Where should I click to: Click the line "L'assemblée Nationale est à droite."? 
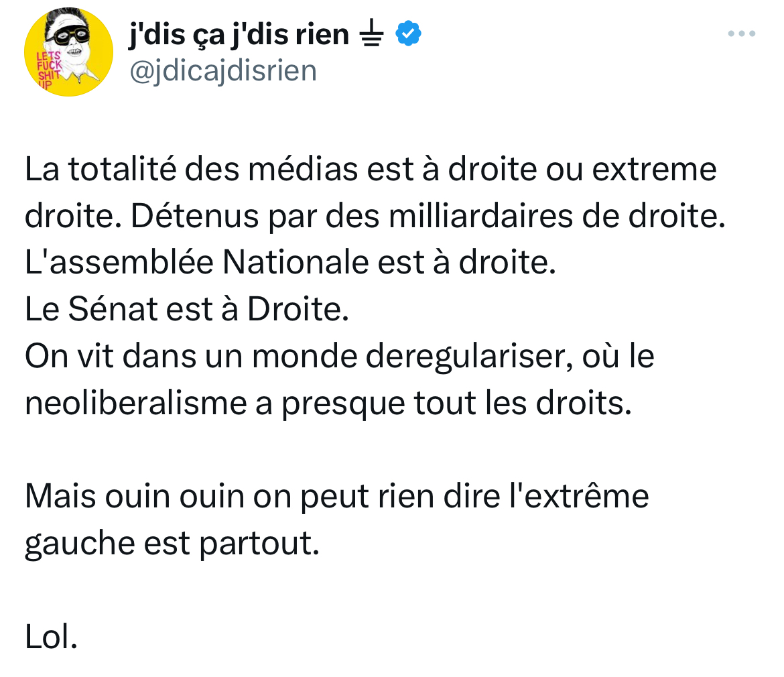(x=290, y=263)
